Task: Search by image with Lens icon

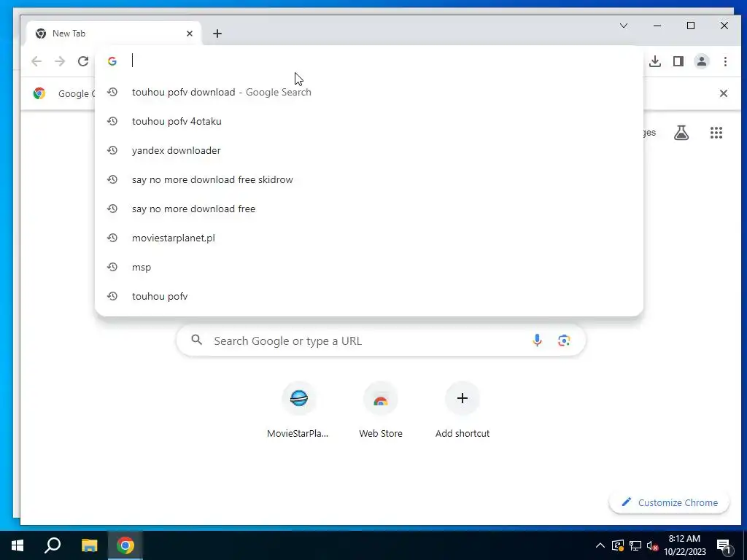Action: [x=564, y=341]
